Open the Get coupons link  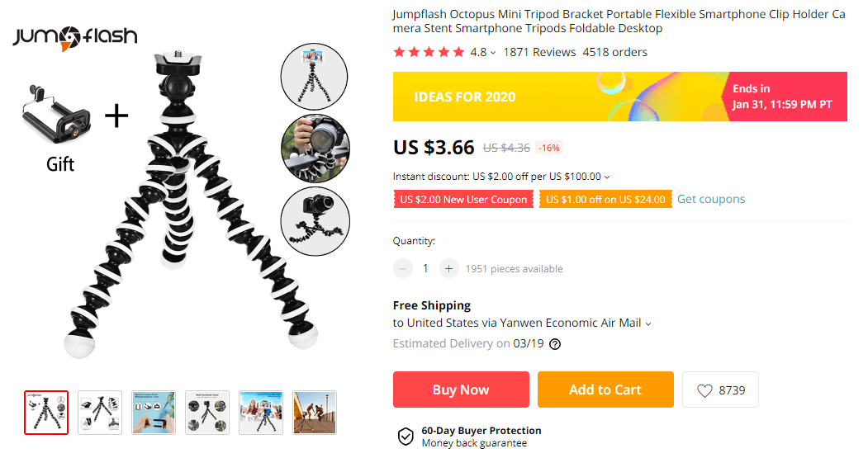[x=711, y=199]
